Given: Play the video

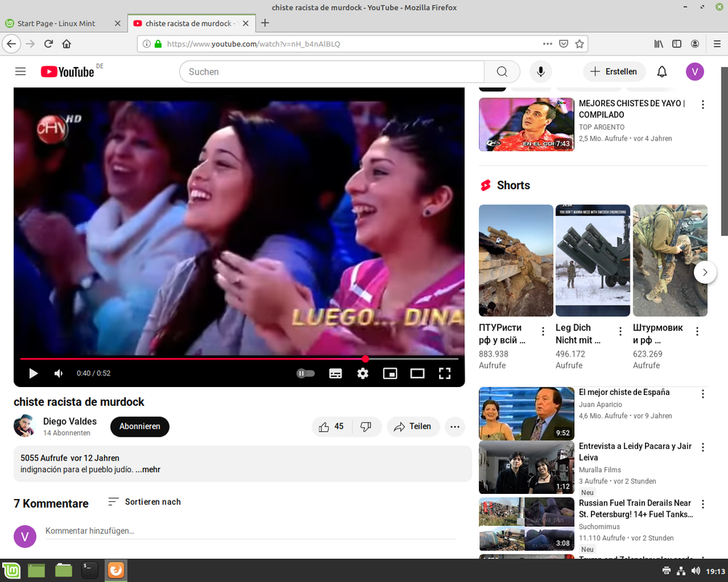Looking at the screenshot, I should tap(33, 373).
